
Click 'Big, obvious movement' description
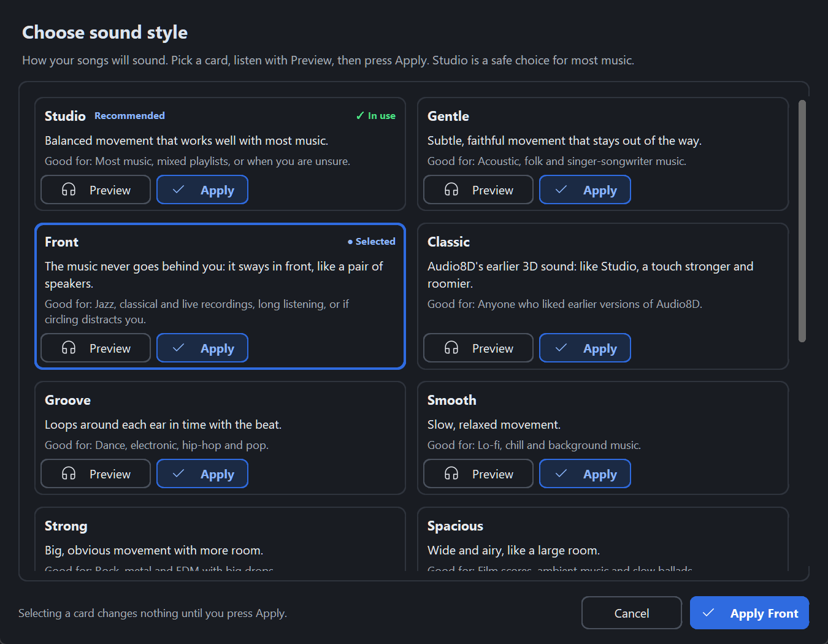[x=154, y=550]
